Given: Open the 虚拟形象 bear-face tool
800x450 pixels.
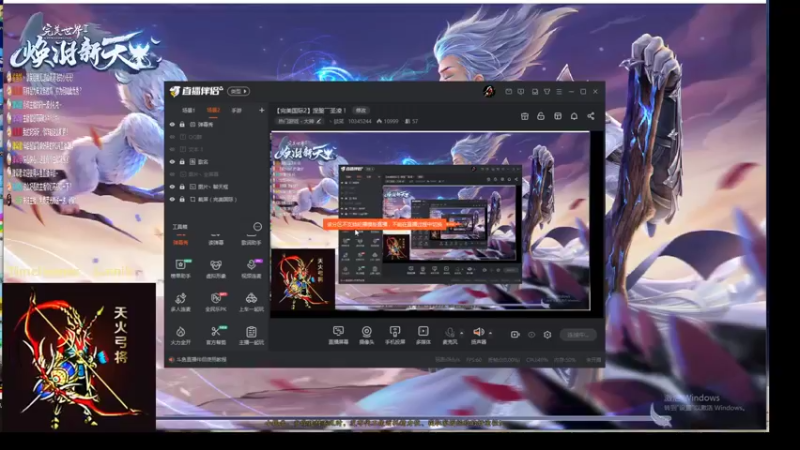Looking at the screenshot, I should (216, 268).
